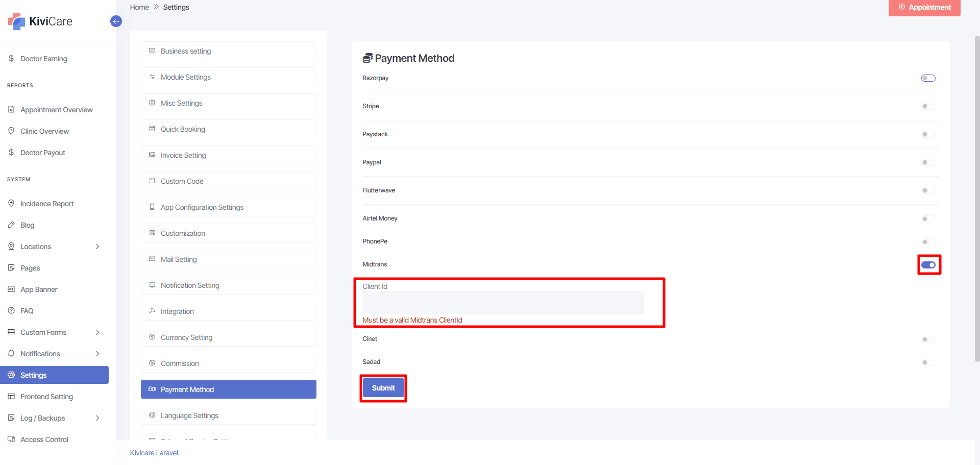Expand the Log / Backups chevron
This screenshot has height=465, width=980.
coord(97,418)
